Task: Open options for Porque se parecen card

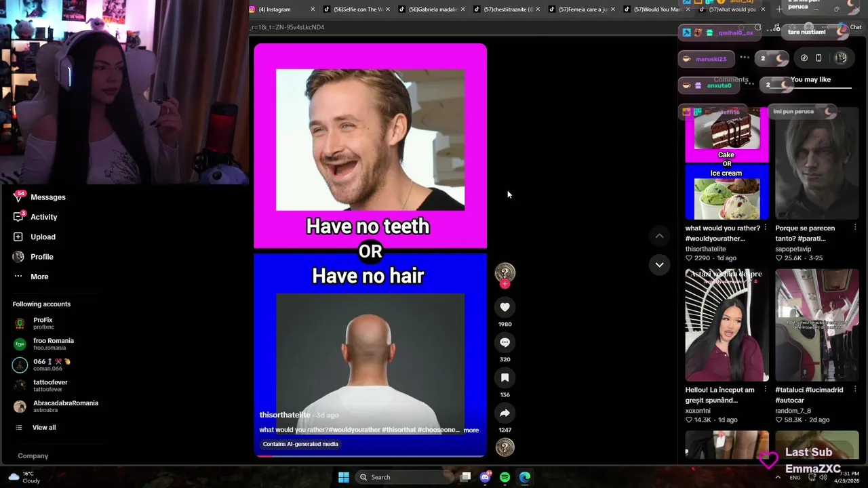Action: coord(855,228)
